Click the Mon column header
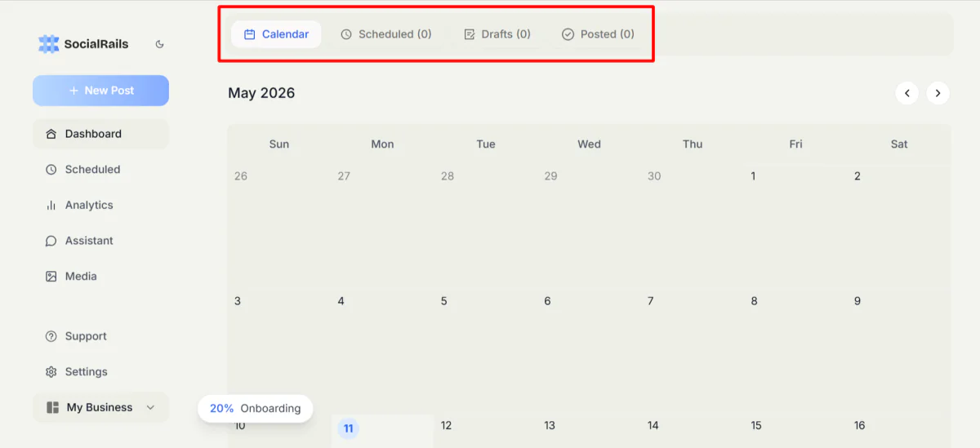Image resolution: width=980 pixels, height=448 pixels. click(382, 144)
